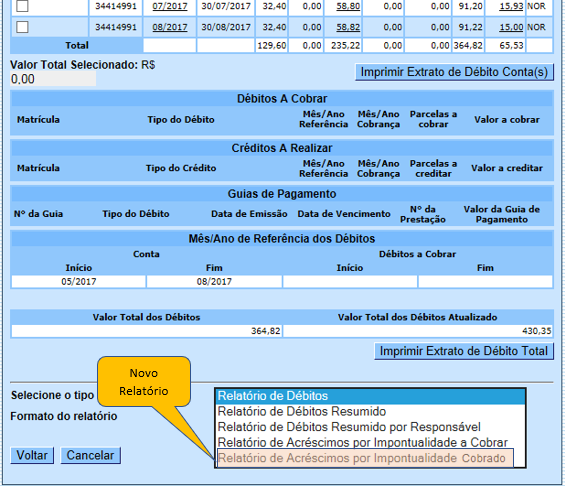Click the Data de Vencimento column header
Screen dimensions: 571x487
coord(344,214)
